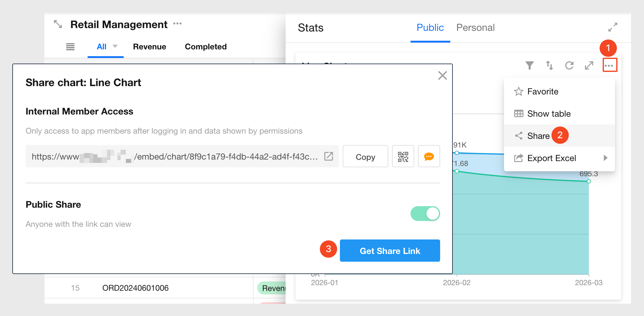The height and width of the screenshot is (316, 644).
Task: Expand the All view dropdown arrow
Action: coord(115,46)
